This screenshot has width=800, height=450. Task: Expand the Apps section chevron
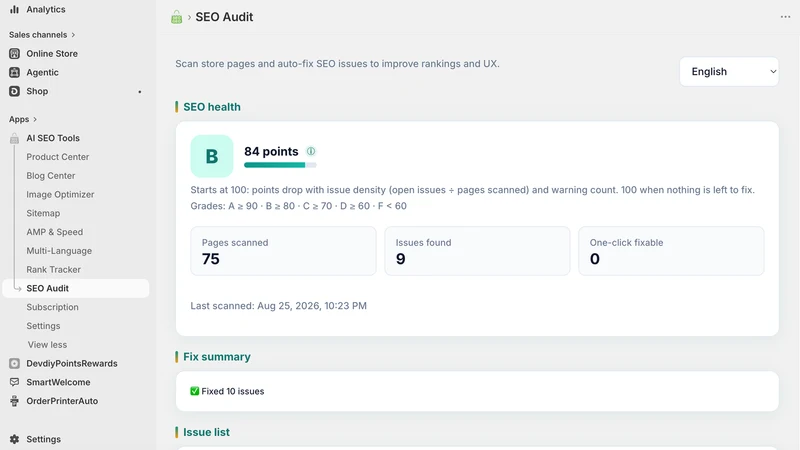click(35, 119)
